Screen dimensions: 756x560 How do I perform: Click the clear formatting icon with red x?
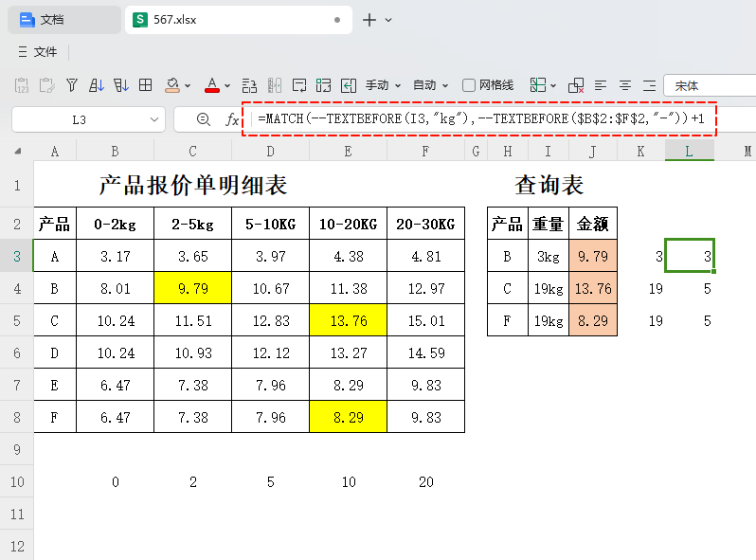(576, 85)
